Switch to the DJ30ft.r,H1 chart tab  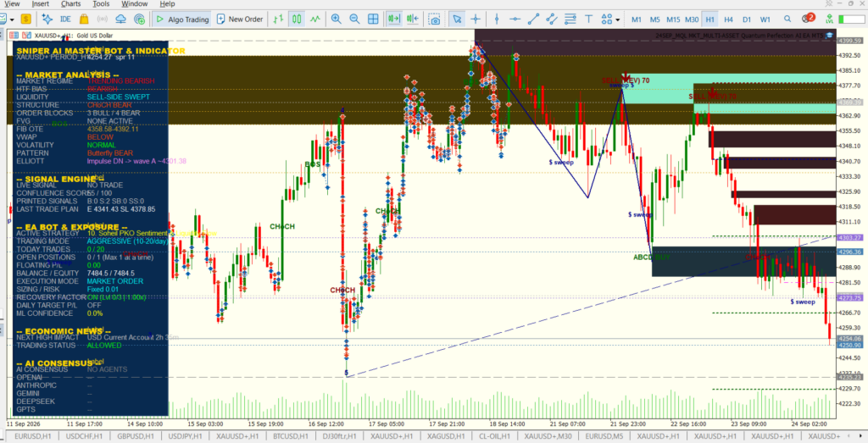(339, 436)
